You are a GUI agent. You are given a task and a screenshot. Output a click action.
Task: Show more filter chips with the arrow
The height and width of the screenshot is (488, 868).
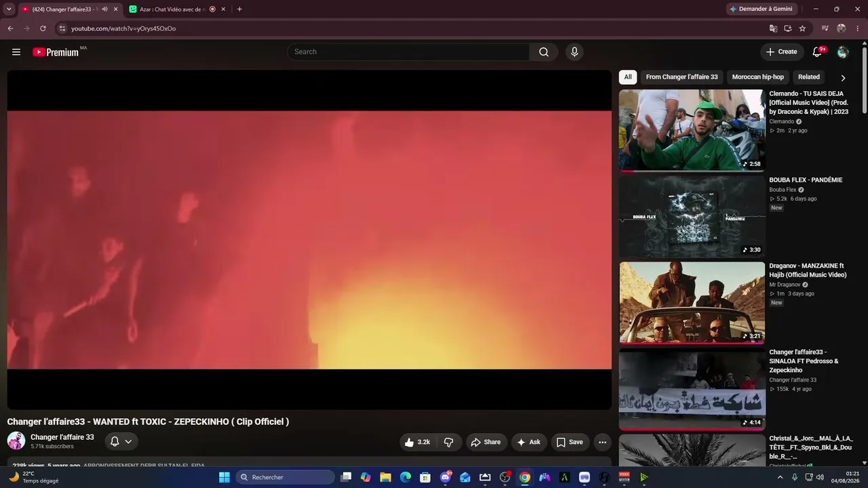coord(843,77)
